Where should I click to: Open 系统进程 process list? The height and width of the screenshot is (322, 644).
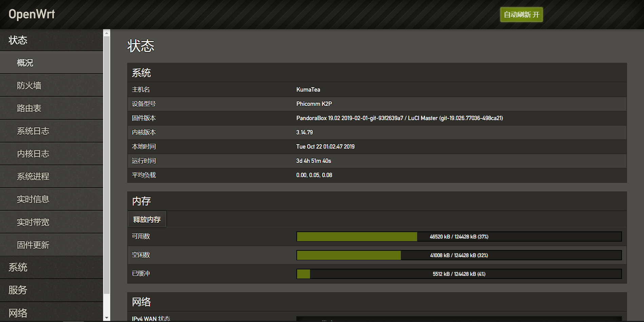point(33,176)
